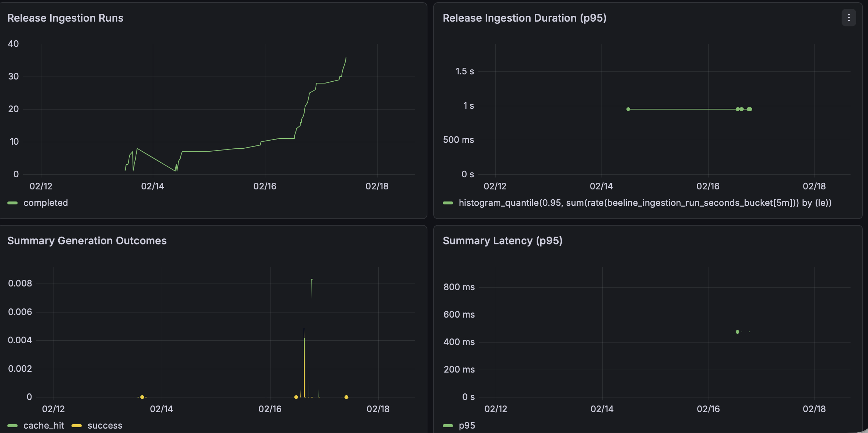The height and width of the screenshot is (433, 868).
Task: Click yellow success dot near 02/14
Action: point(142,397)
